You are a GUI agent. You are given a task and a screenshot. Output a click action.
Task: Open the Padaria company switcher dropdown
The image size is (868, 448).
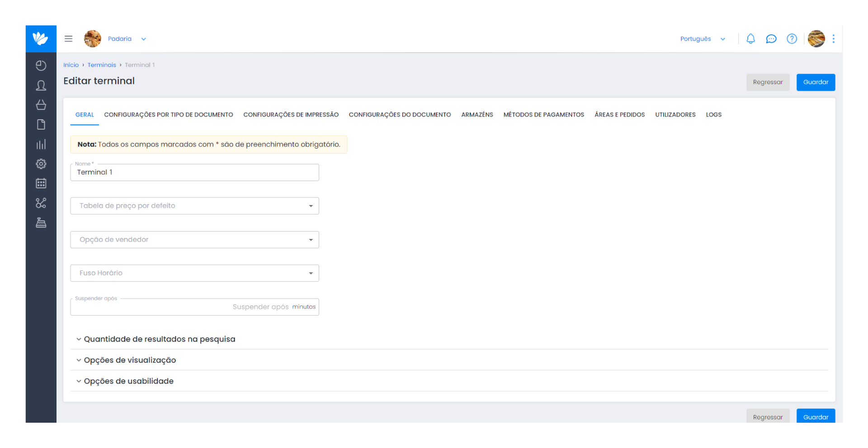[127, 39]
